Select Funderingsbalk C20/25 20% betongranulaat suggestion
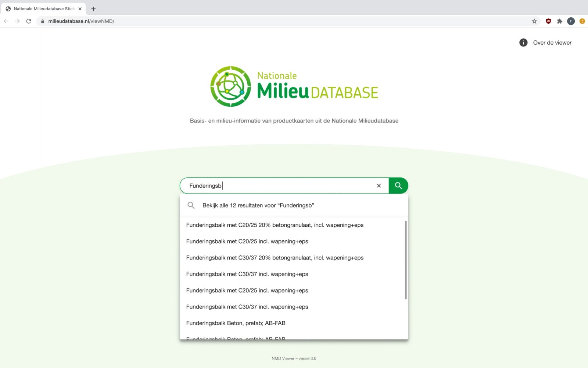The width and height of the screenshot is (588, 368). coord(292,225)
